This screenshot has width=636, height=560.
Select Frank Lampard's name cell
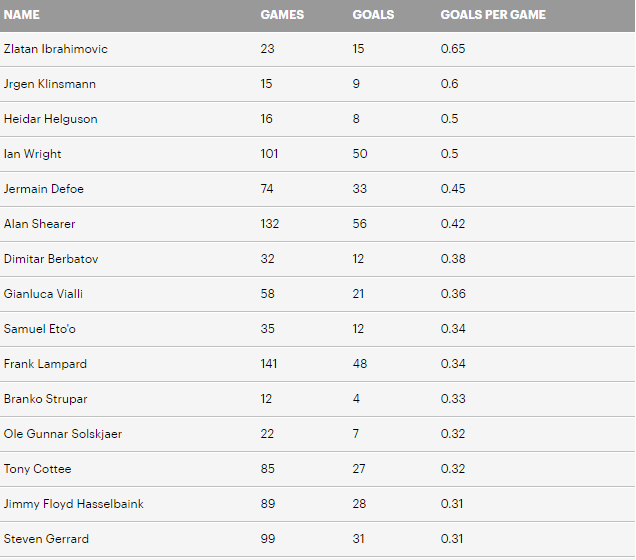click(45, 364)
